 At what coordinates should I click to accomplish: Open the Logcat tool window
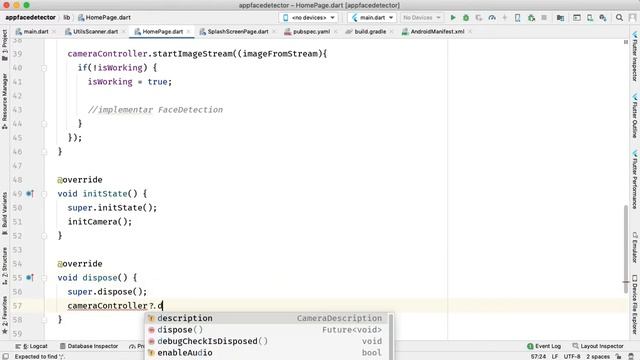31,346
